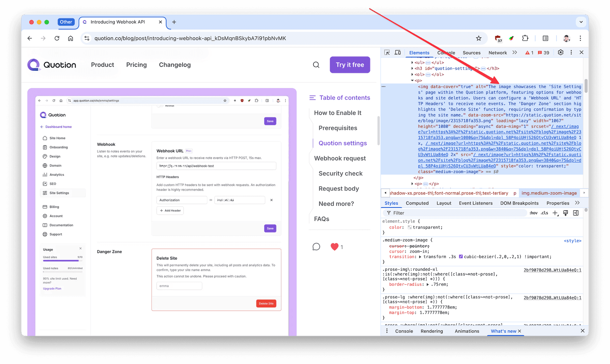Jump to Webhook request section
This screenshot has height=364, width=610.
pyautogui.click(x=340, y=158)
